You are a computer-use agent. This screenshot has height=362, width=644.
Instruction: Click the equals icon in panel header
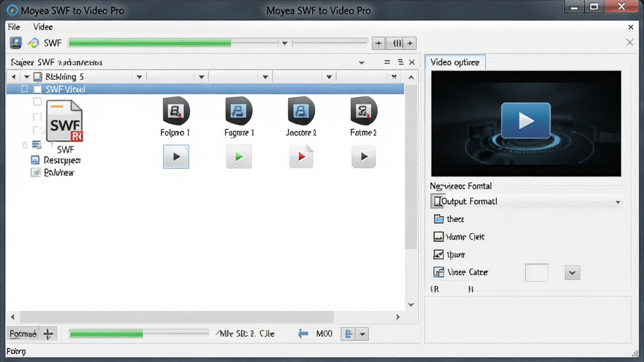tap(387, 62)
